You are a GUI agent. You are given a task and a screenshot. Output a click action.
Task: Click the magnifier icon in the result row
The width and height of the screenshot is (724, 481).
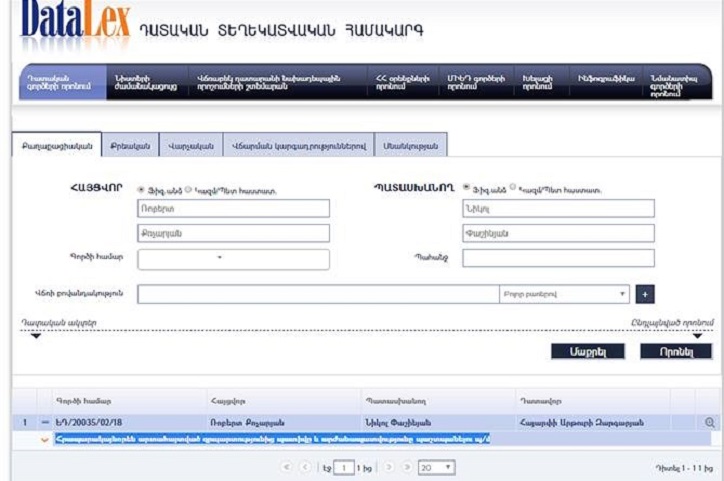pyautogui.click(x=710, y=423)
